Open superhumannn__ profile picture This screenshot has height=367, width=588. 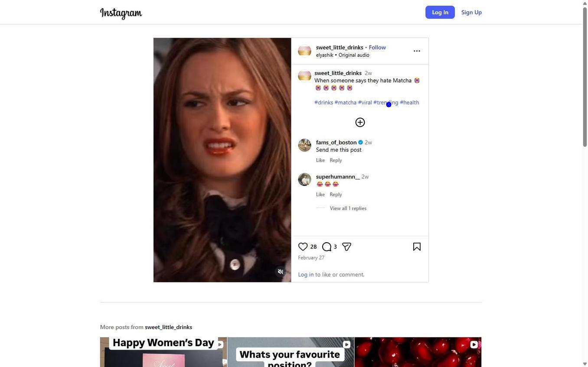click(304, 179)
